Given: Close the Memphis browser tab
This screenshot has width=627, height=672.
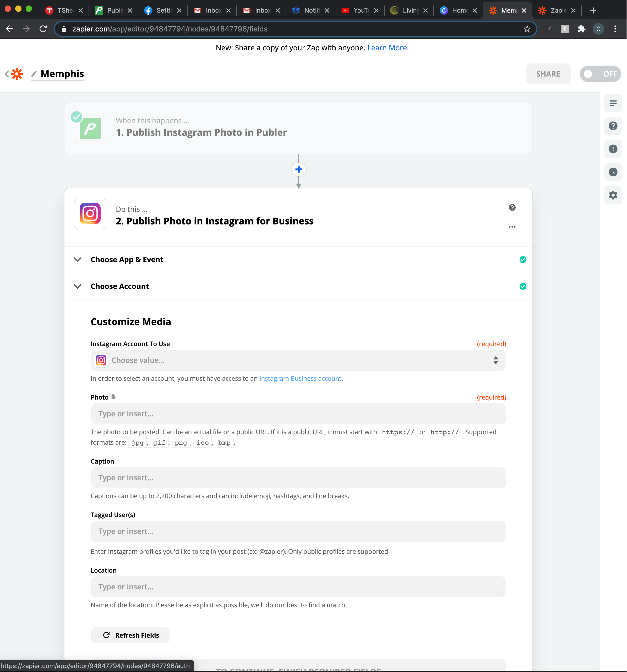Looking at the screenshot, I should [524, 10].
